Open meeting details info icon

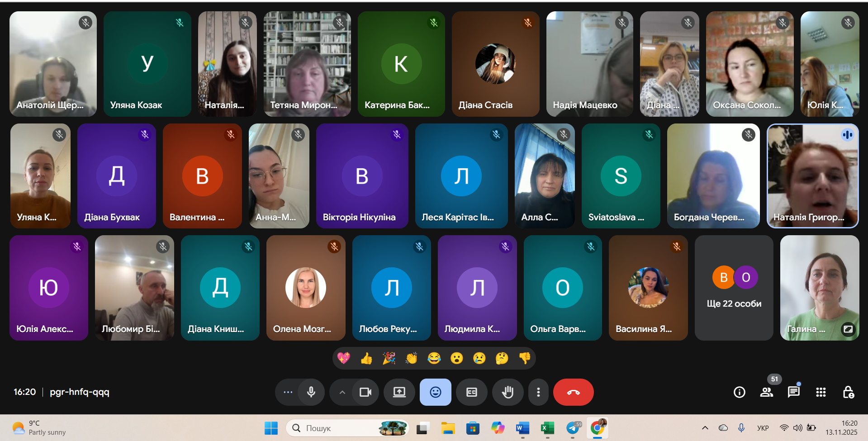[x=739, y=392]
